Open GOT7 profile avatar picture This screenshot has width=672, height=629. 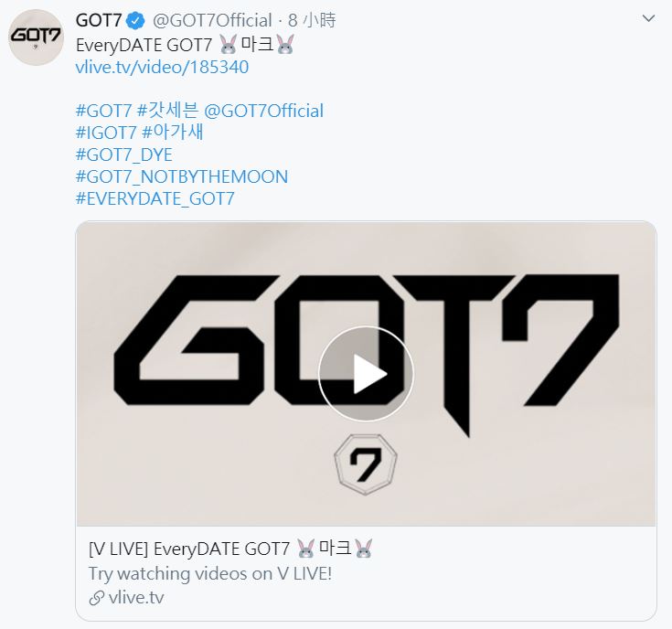pyautogui.click(x=36, y=37)
